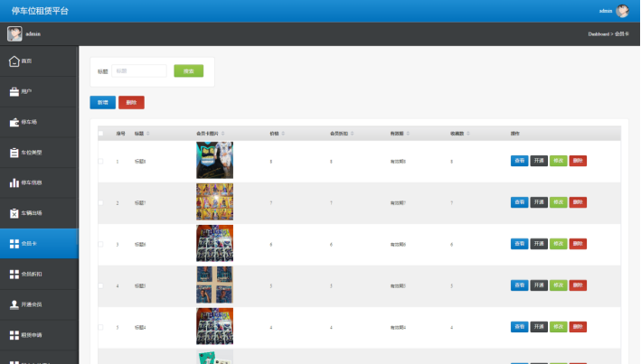Sort table by the 会员卡图片 column arrows
Viewport: 641px width, 364px height.
click(x=222, y=134)
